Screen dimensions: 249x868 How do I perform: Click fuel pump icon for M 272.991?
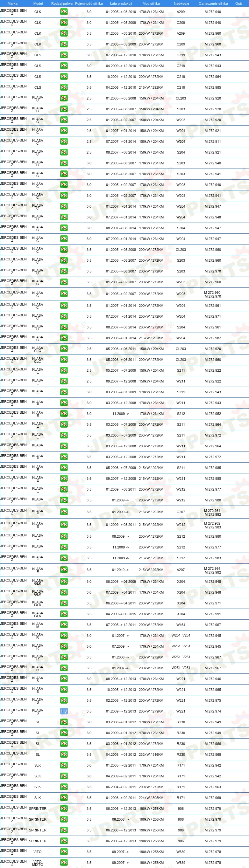point(64,614)
